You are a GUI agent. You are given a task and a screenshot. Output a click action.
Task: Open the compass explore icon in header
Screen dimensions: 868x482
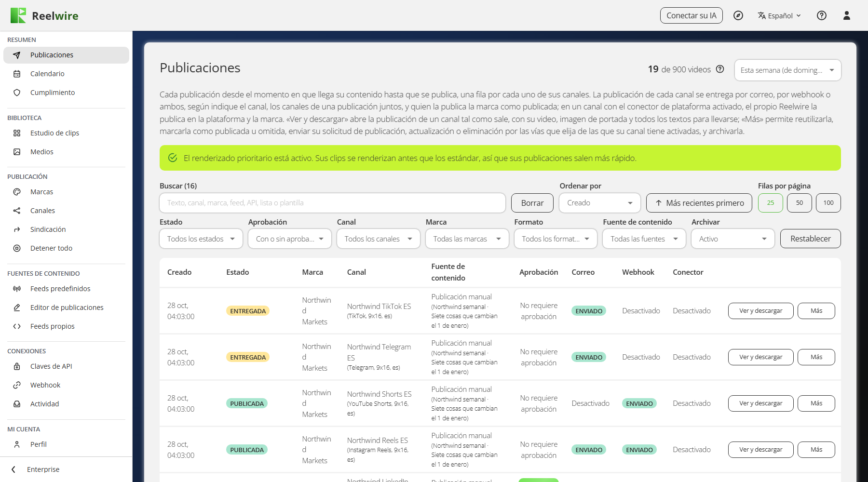[738, 15]
